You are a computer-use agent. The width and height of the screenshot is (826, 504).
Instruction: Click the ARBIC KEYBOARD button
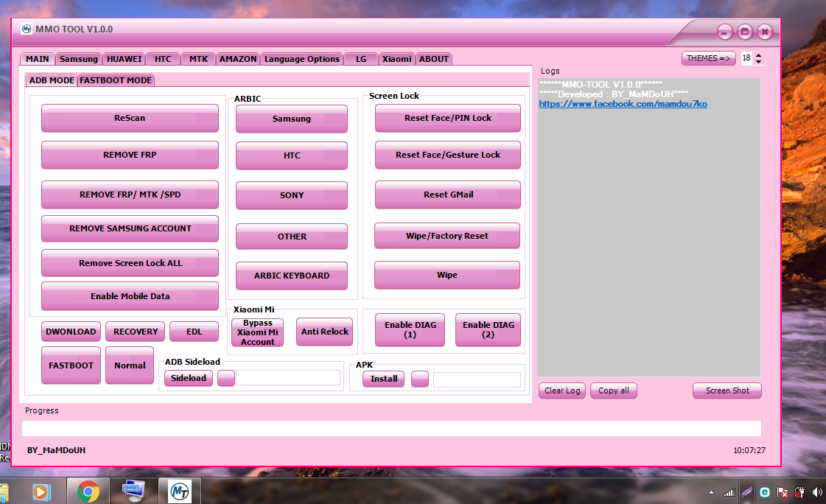(291, 276)
